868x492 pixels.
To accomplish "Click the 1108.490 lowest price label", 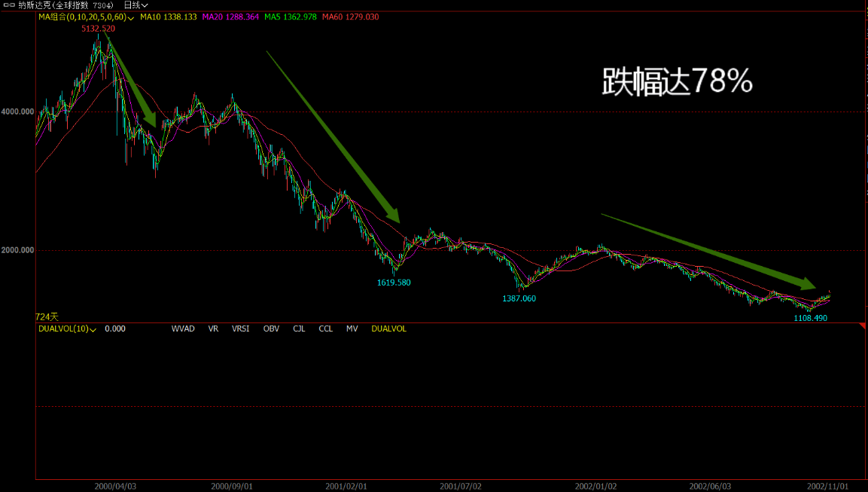I will [811, 318].
